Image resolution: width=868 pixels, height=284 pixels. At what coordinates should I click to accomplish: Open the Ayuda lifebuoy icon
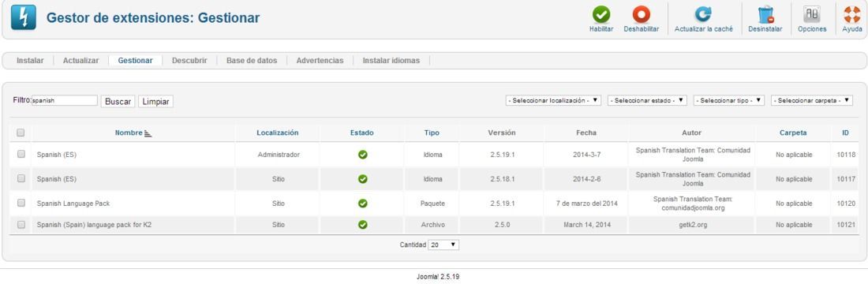[852, 14]
